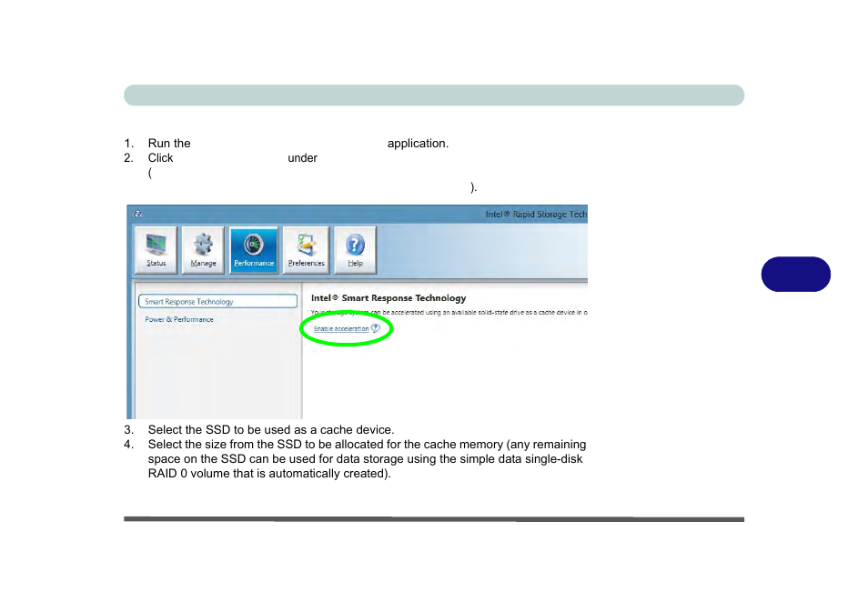Select the Performance toolbar button
868x612 pixels.
click(254, 250)
